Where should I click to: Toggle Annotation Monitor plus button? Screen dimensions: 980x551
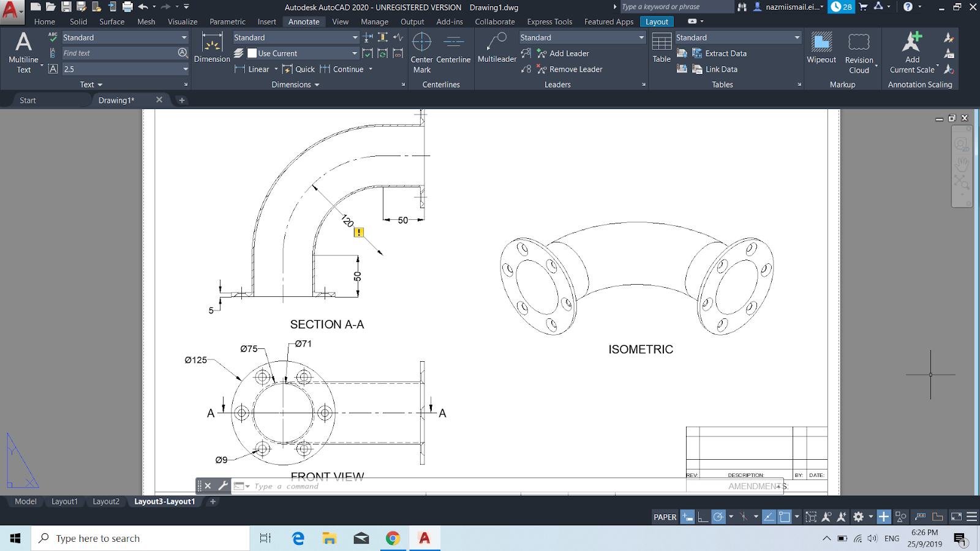[884, 517]
